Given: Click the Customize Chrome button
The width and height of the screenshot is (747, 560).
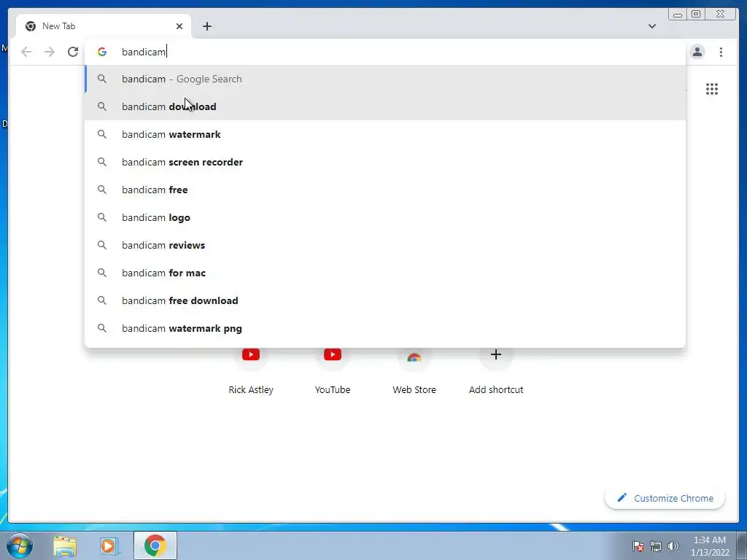Looking at the screenshot, I should tap(665, 498).
